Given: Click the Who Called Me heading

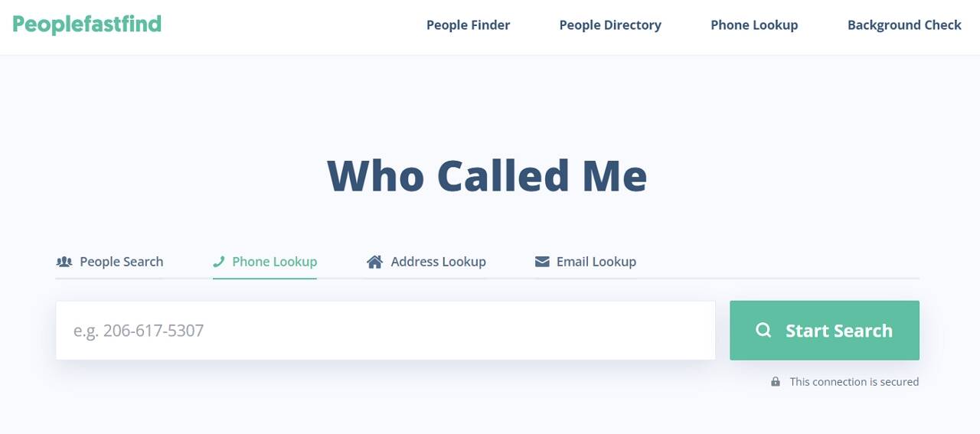Looking at the screenshot, I should 487,175.
